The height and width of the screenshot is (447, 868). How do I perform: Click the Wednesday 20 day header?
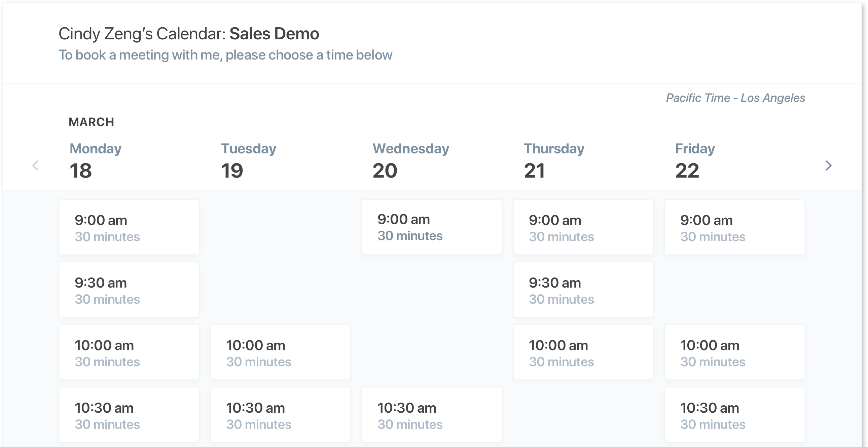tap(410, 161)
